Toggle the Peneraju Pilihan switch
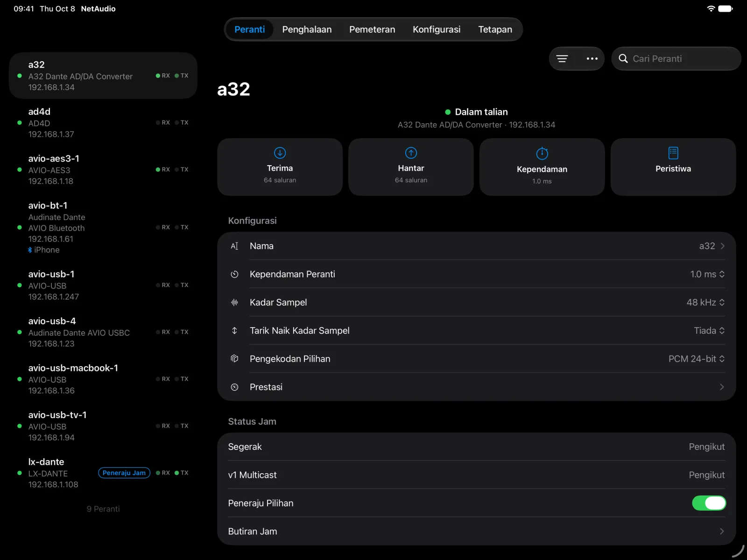This screenshot has width=747, height=560. pyautogui.click(x=709, y=503)
